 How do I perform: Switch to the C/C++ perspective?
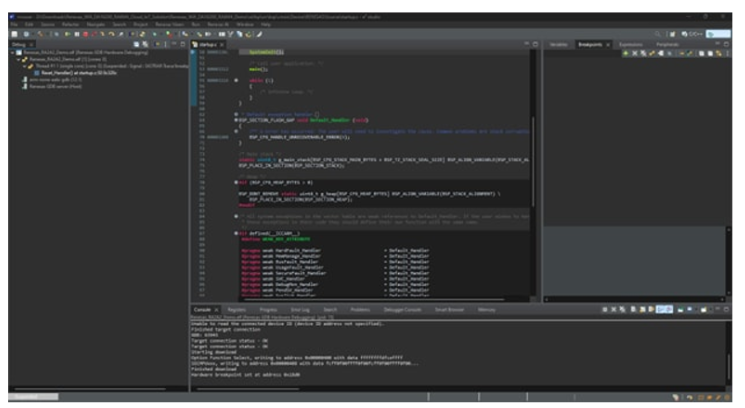pyautogui.click(x=692, y=34)
